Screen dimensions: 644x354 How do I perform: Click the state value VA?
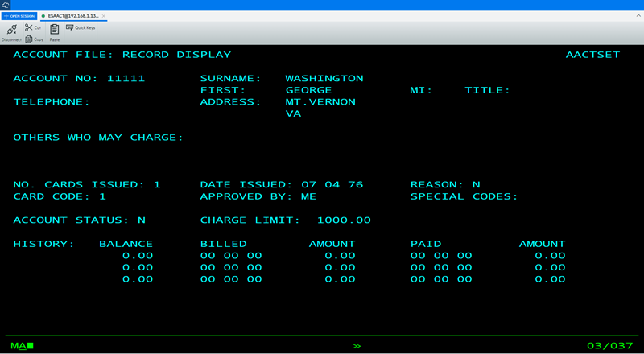click(293, 113)
